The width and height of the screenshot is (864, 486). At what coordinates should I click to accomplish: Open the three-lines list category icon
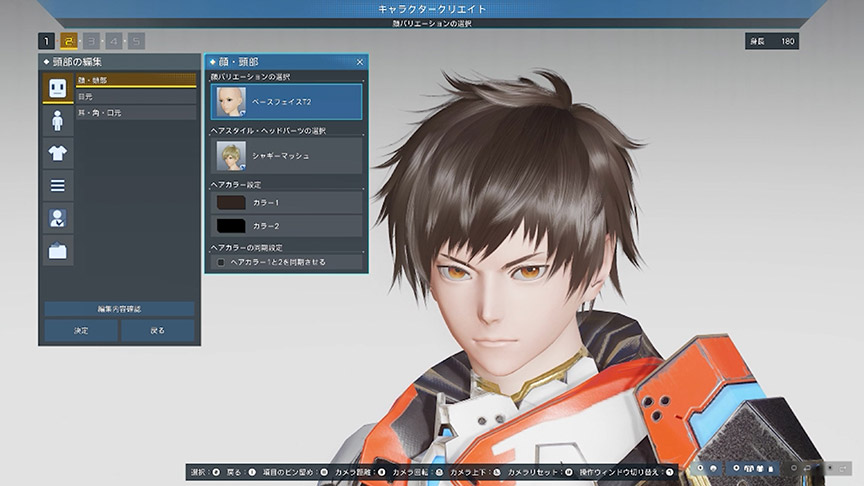click(57, 186)
